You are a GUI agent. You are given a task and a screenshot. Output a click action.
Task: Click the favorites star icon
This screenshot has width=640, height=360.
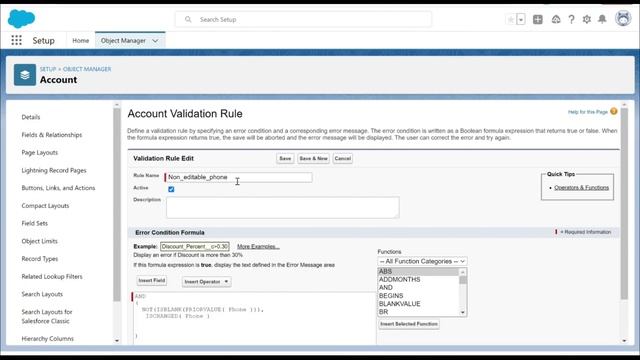click(x=511, y=19)
